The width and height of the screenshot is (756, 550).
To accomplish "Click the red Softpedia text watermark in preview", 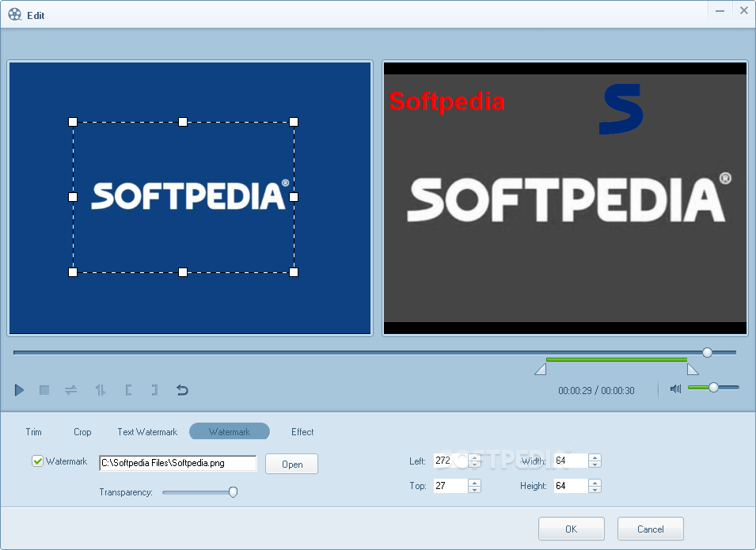I will coord(446,102).
